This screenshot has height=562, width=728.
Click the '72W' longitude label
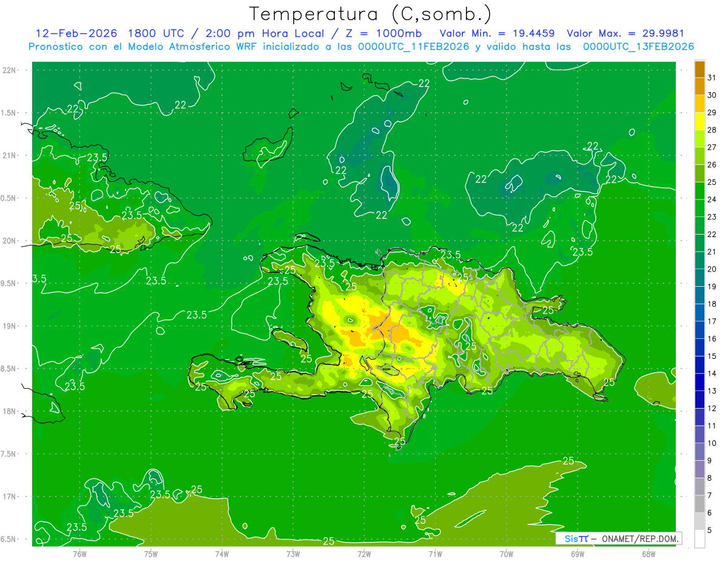[x=364, y=554]
